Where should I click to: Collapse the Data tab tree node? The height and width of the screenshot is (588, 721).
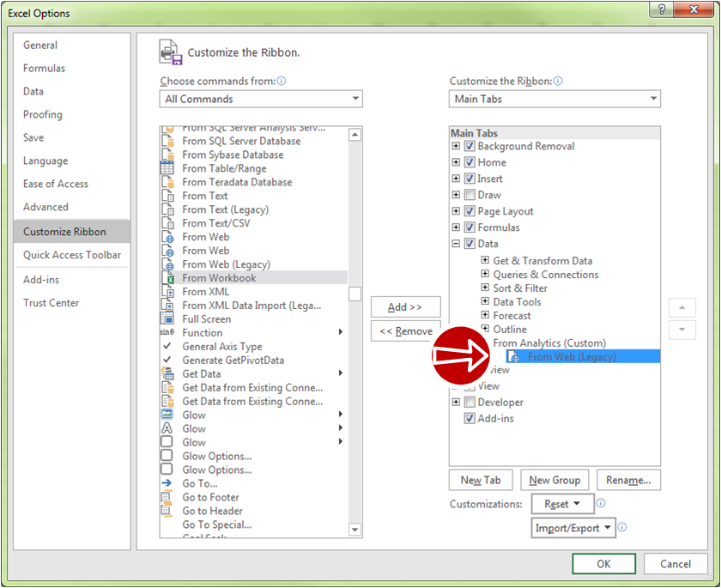click(x=456, y=244)
